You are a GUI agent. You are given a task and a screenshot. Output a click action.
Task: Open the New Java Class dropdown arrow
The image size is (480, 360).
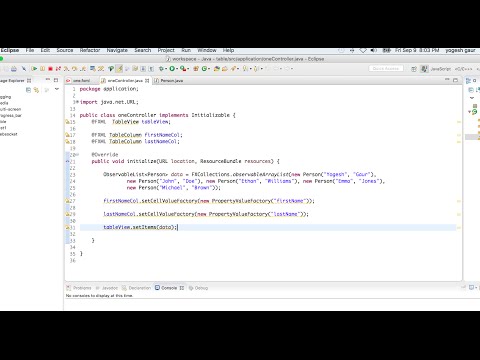click(209, 69)
